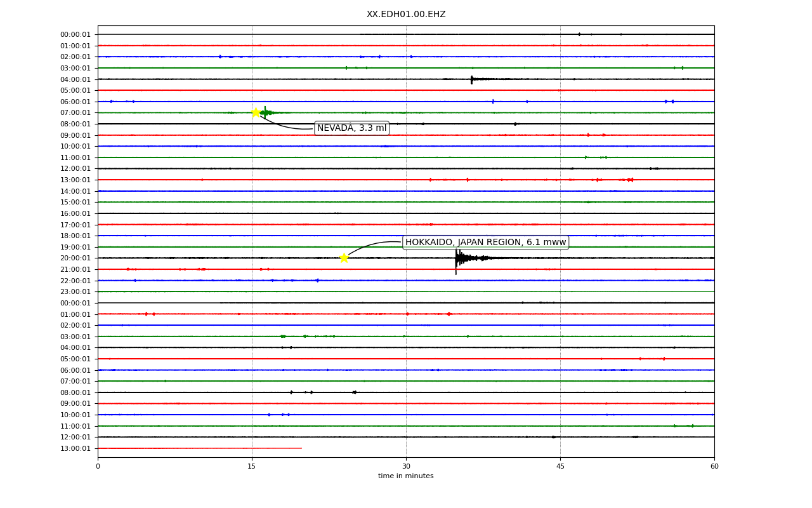
Task: Select the NEVADA, 3.3 ml annotation label
Action: click(x=352, y=128)
